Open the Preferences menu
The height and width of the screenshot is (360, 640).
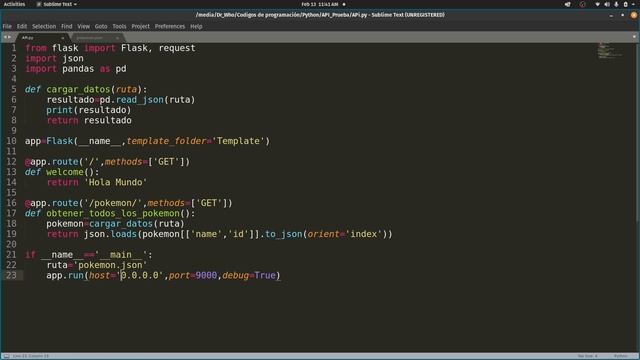click(x=170, y=26)
